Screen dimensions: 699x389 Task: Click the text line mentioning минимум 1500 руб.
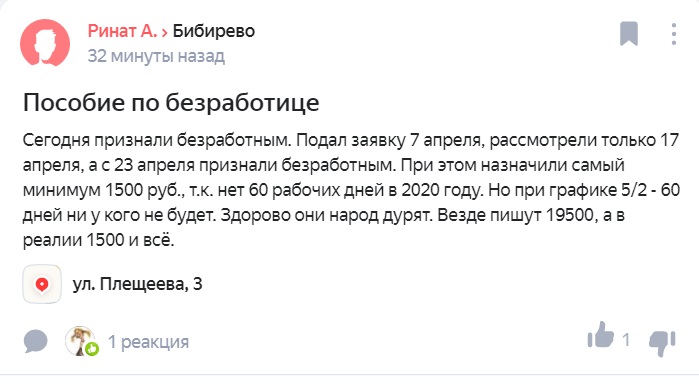coord(351,190)
